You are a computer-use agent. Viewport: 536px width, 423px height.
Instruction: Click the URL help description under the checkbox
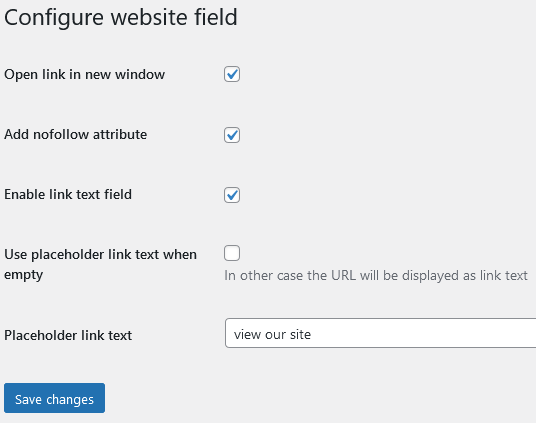(x=376, y=276)
